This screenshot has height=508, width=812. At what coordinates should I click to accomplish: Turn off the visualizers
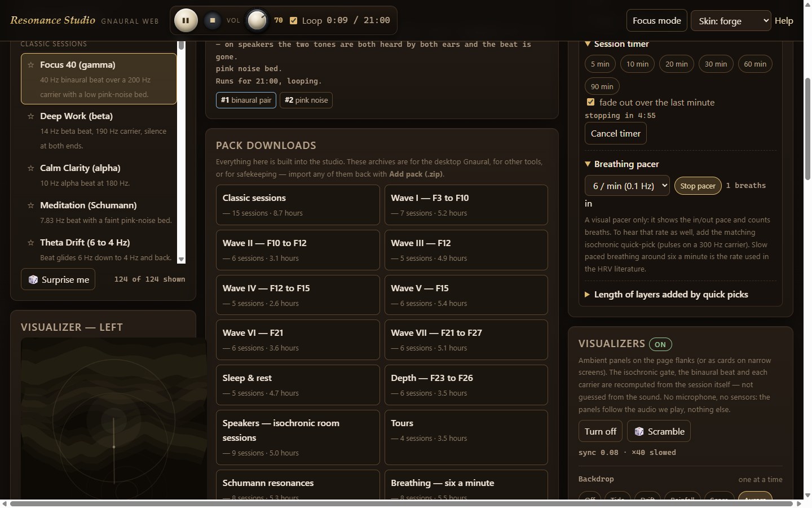[x=601, y=431]
